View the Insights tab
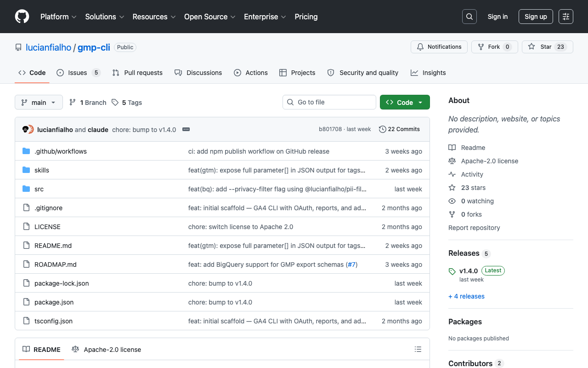 428,73
